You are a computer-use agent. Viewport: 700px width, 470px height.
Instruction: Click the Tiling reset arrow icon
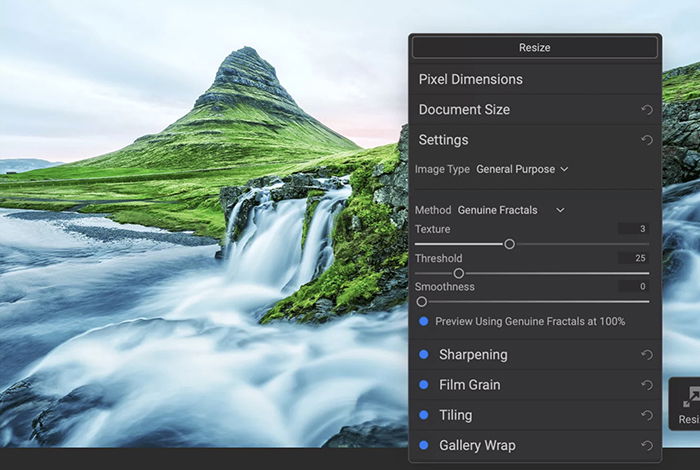tap(646, 416)
